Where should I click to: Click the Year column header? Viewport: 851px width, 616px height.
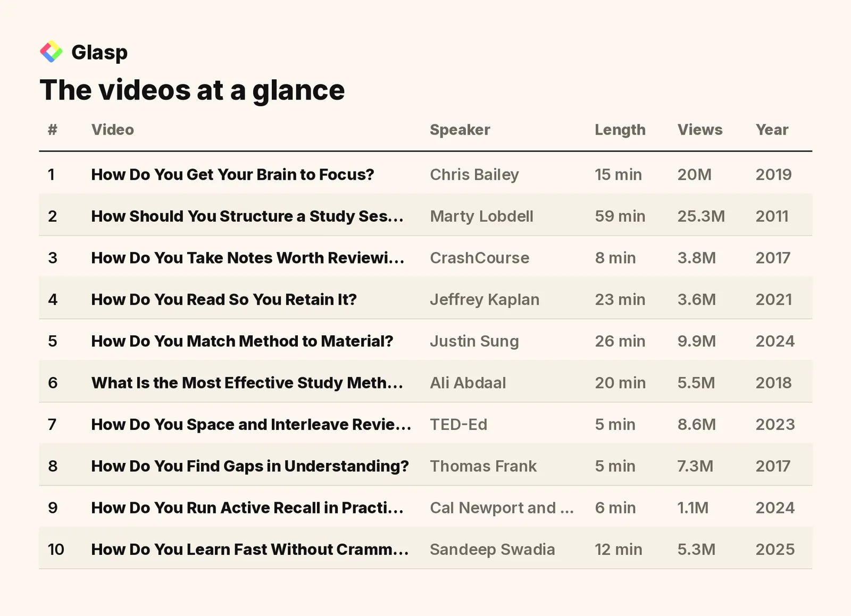pos(772,130)
